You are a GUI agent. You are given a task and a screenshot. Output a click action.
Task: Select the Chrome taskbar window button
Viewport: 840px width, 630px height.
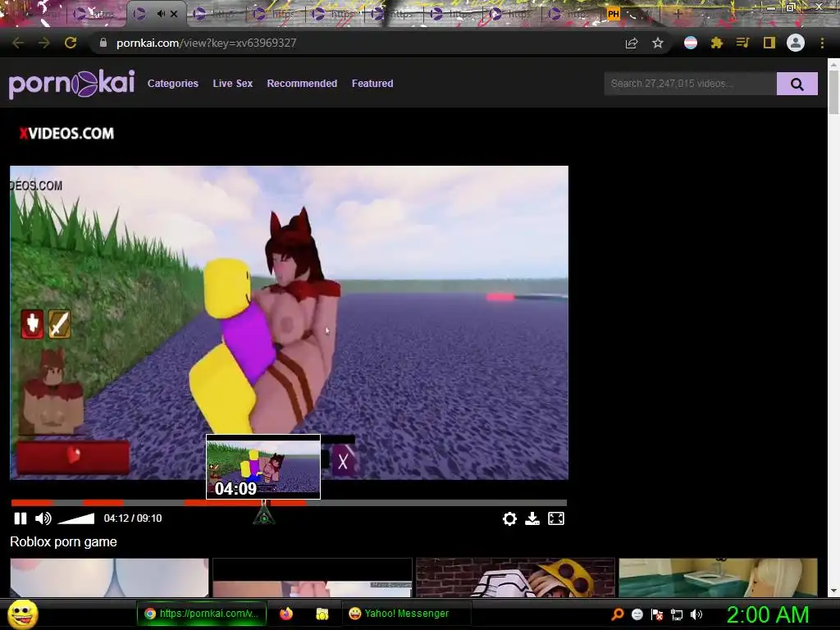(x=201, y=614)
